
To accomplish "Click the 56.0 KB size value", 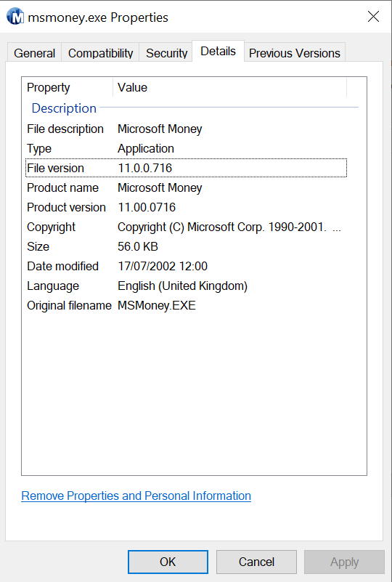I will click(138, 247).
